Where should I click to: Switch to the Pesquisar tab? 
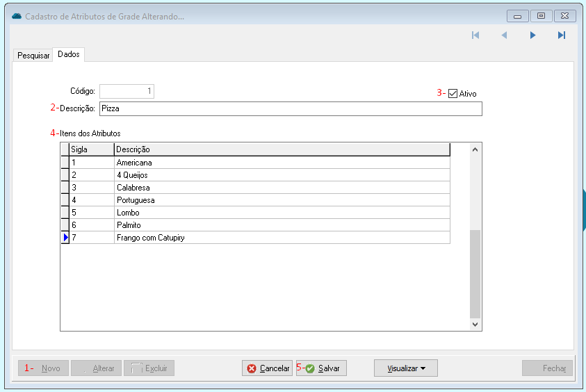(33, 55)
